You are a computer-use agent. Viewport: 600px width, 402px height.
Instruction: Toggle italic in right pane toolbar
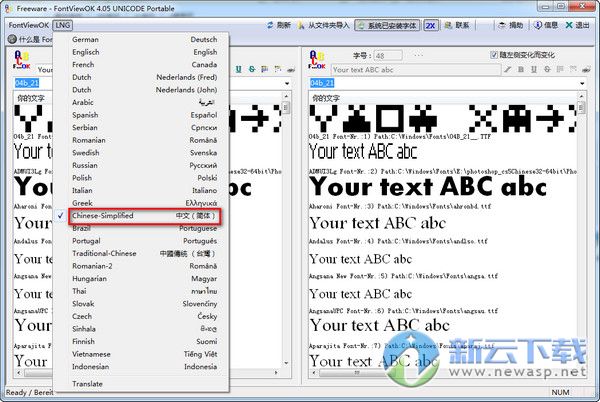507,70
